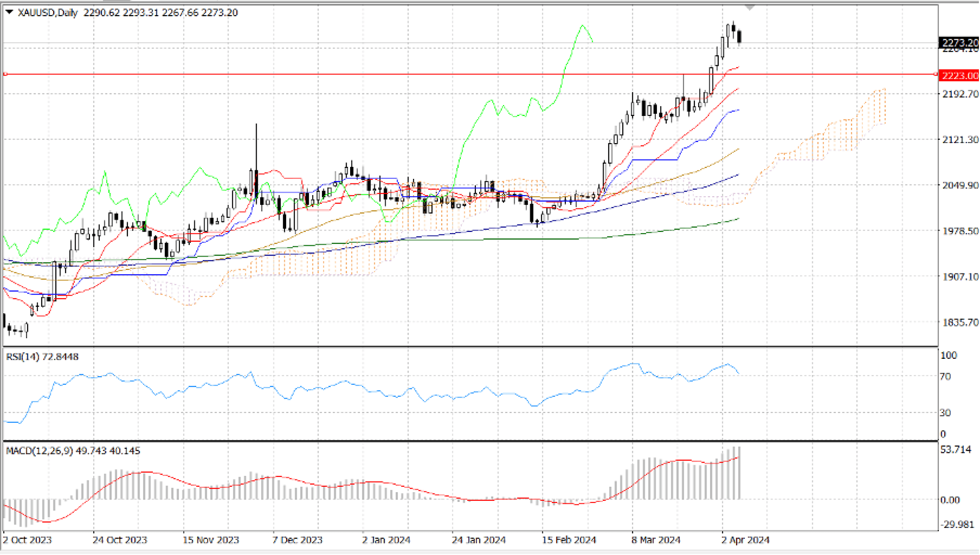
Task: Click the 7 Dec 2023 date label
Action: pos(297,540)
